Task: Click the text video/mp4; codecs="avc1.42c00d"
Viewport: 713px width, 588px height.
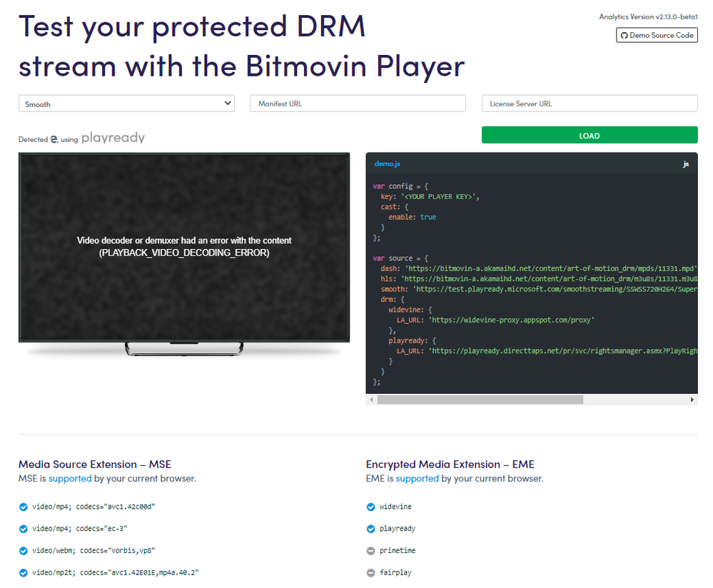Action: click(x=93, y=507)
